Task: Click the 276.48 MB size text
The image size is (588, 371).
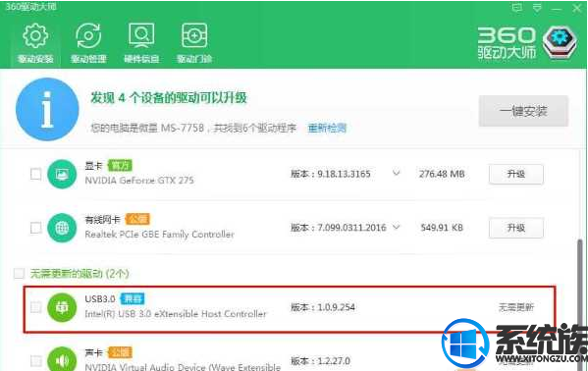Action: (x=442, y=174)
